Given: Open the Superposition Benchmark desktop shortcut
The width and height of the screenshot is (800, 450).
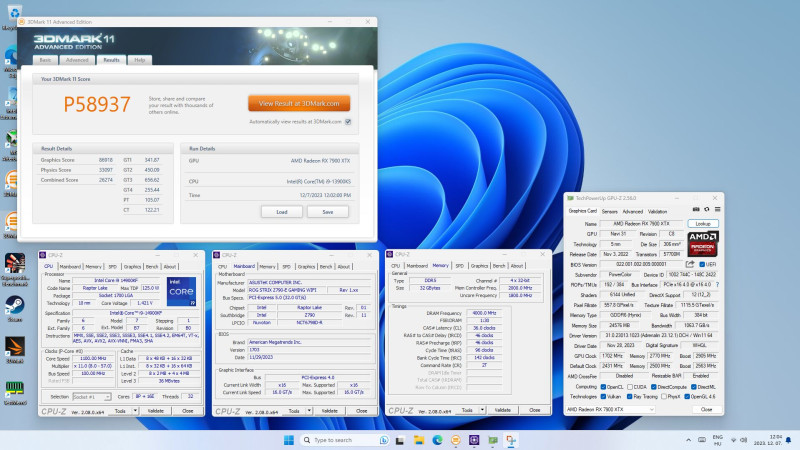Looking at the screenshot, I should click(x=15, y=264).
